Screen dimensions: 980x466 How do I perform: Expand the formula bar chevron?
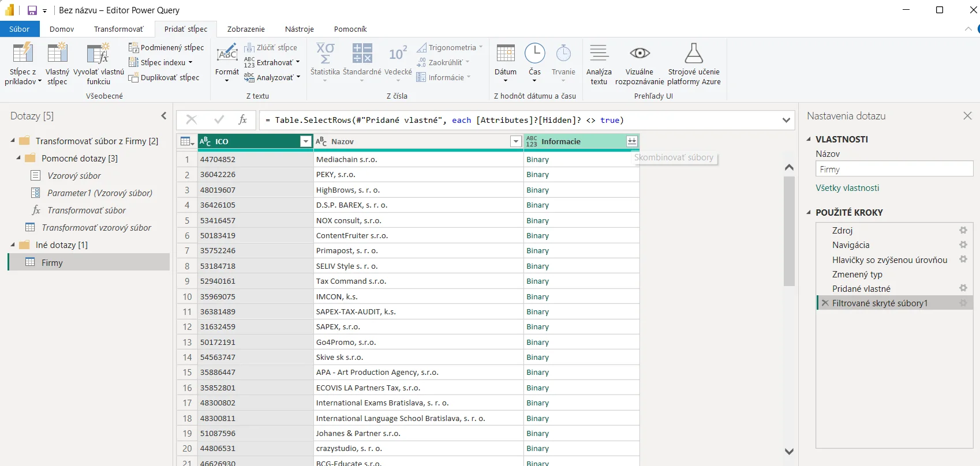[786, 120]
